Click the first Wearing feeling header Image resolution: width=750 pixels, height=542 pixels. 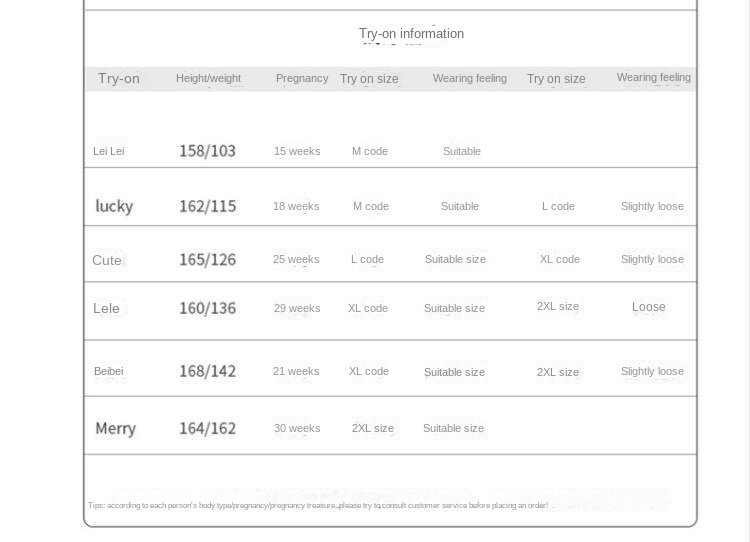[469, 78]
